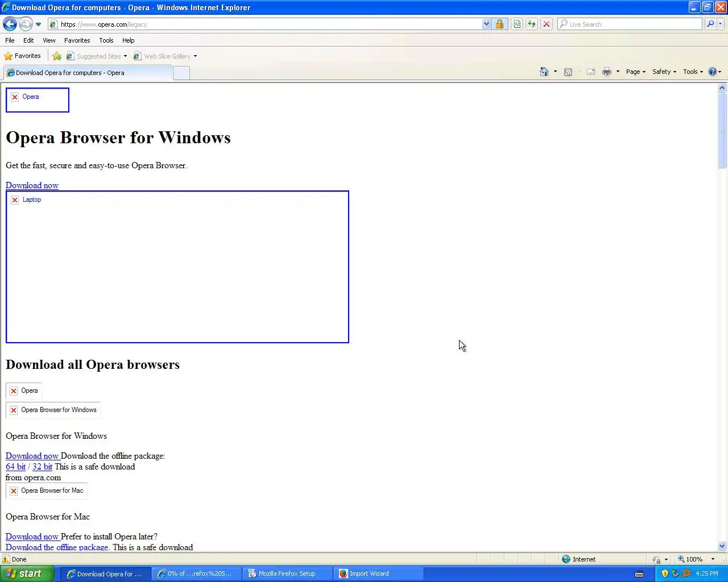Expand the Print options dropdown arrow

(x=618, y=72)
